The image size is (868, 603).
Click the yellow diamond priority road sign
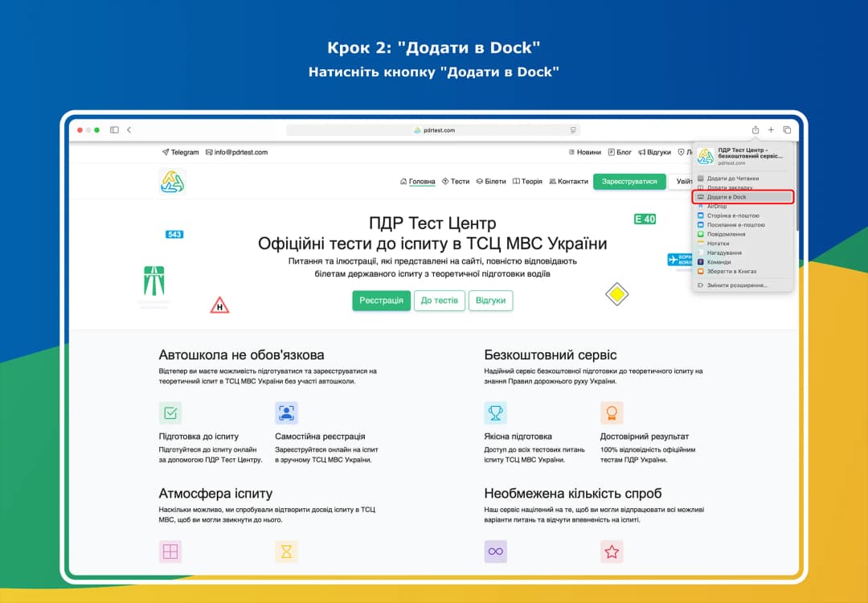tap(616, 294)
